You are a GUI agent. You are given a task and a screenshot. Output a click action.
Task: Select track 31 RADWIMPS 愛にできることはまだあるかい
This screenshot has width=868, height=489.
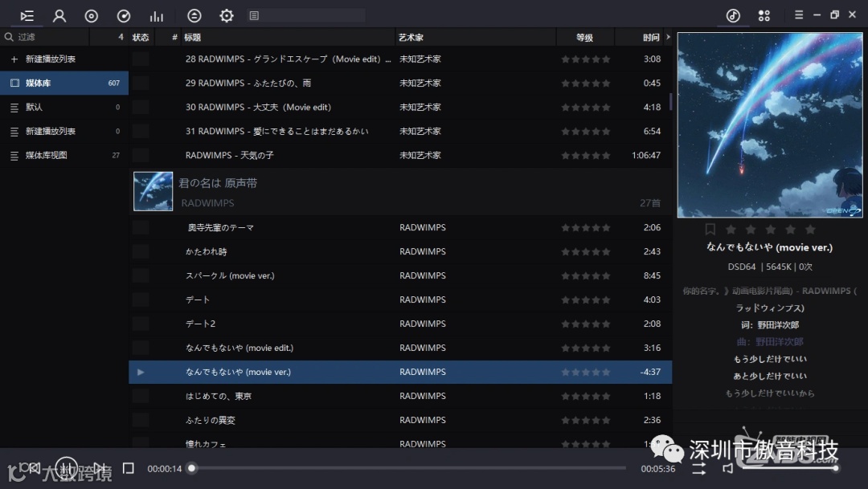pyautogui.click(x=401, y=131)
